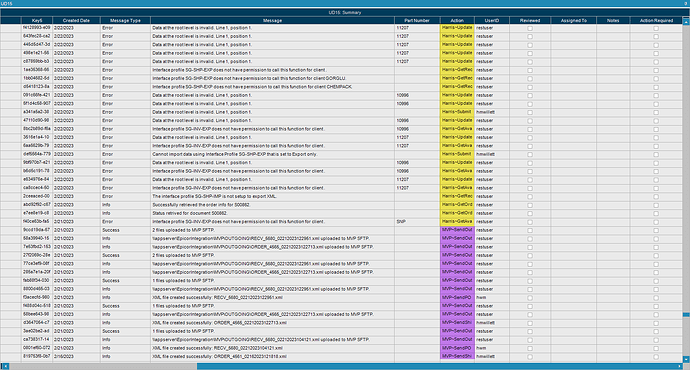The height and width of the screenshot is (370, 690).
Task: Enable Action Required on row 819763f8-0b7
Action: [x=656, y=357]
